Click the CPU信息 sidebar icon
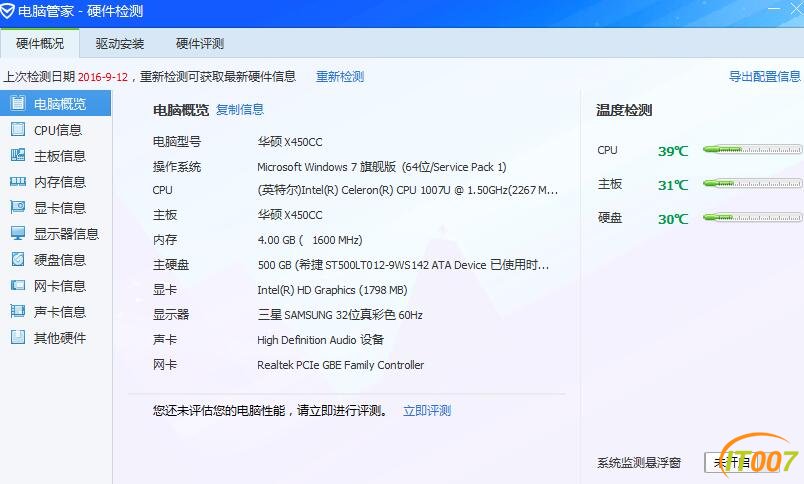Viewport: 804px width, 484px height. [x=17, y=129]
